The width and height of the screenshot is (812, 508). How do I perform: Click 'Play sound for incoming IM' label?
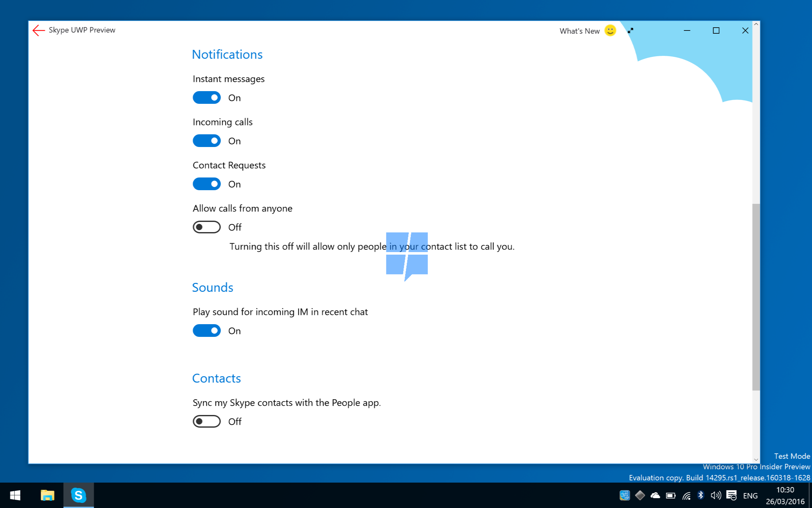coord(280,312)
